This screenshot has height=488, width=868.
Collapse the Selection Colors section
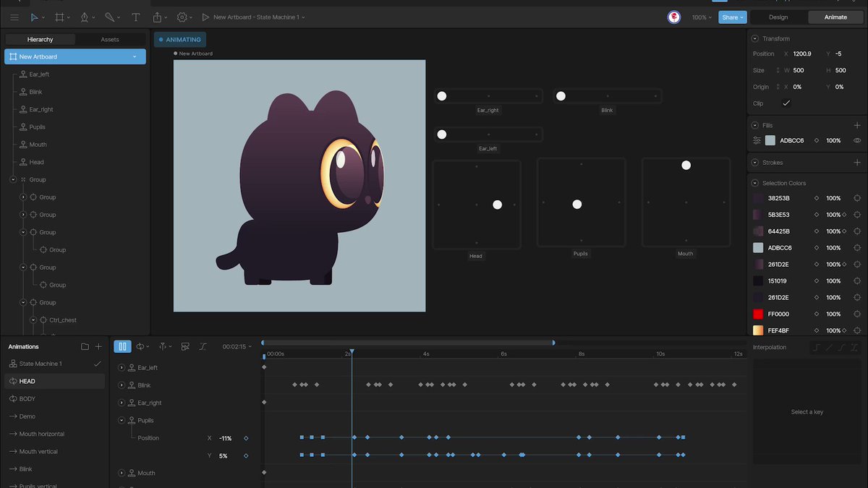coord(755,183)
